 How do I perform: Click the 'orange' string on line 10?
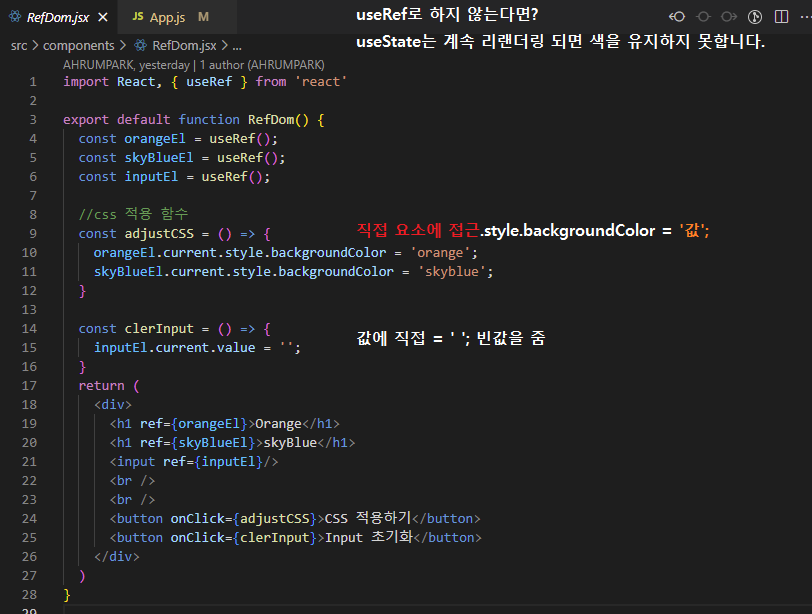440,253
